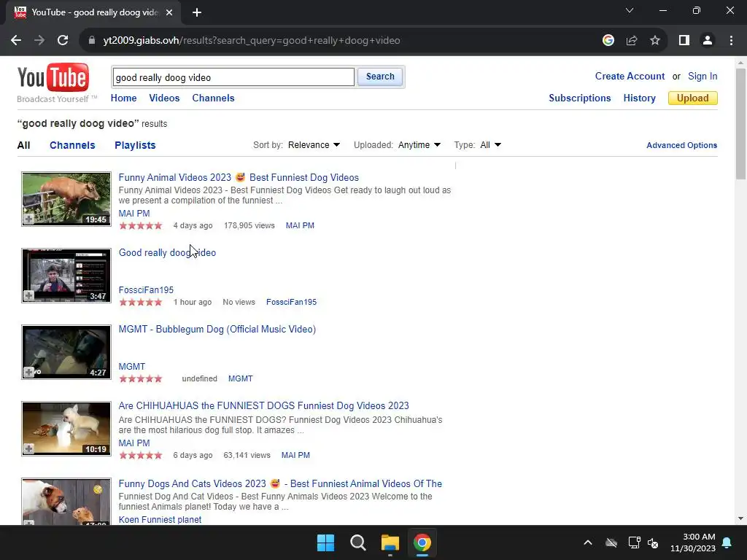
Task: Add CHIHUAHUAS video to queue plus icon
Action: (29, 448)
